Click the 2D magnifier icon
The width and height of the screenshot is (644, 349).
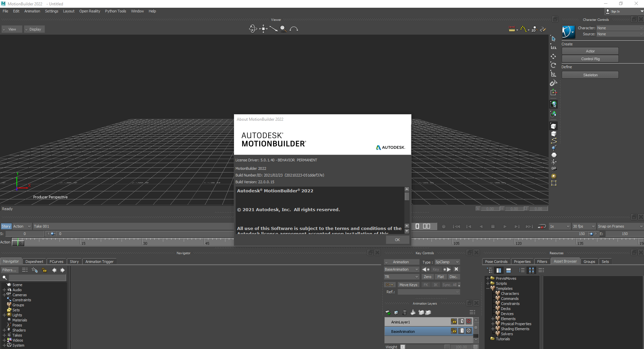click(x=534, y=29)
